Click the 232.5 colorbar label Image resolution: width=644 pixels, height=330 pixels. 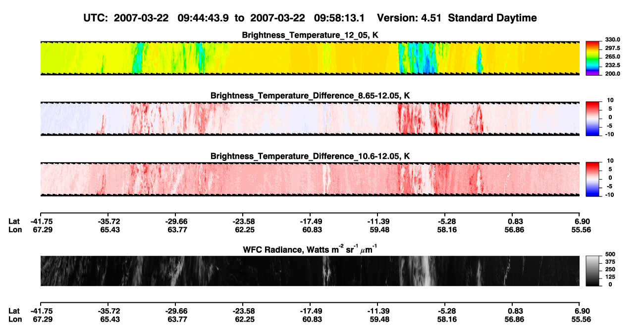(612, 65)
